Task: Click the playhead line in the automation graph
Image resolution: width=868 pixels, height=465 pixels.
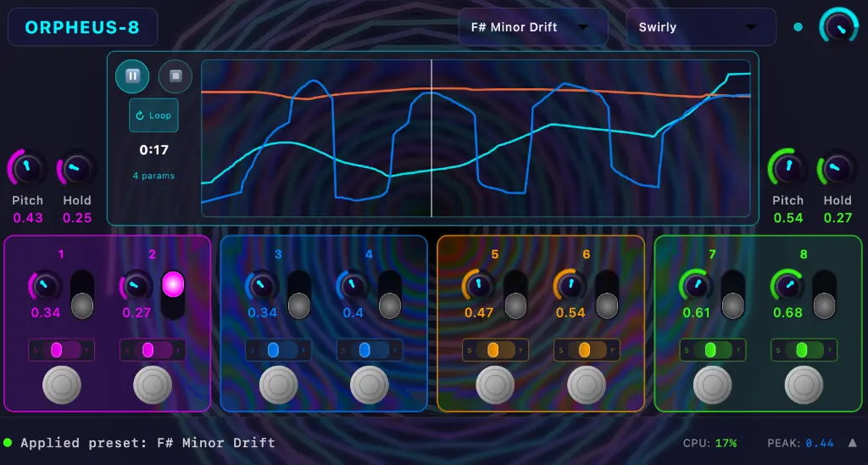Action: point(431,136)
